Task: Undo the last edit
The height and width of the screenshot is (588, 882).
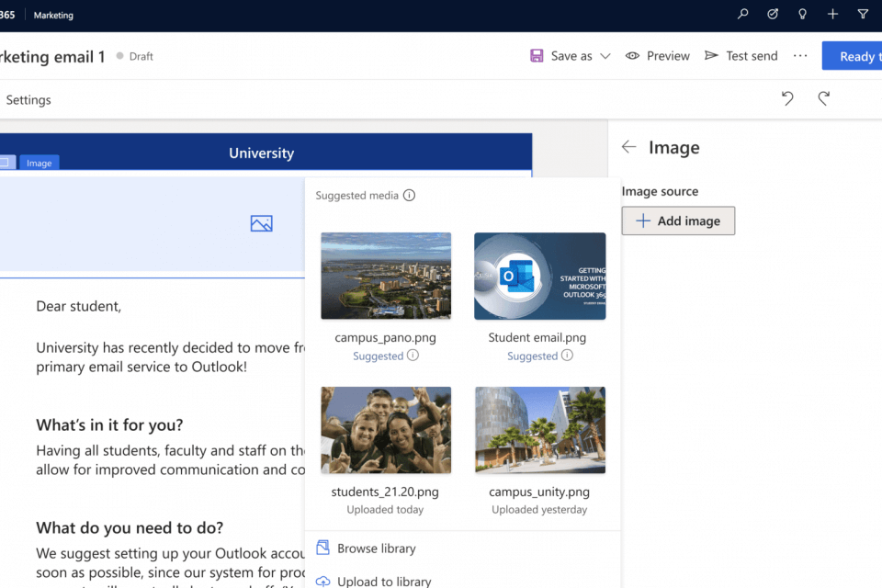Action: click(787, 99)
